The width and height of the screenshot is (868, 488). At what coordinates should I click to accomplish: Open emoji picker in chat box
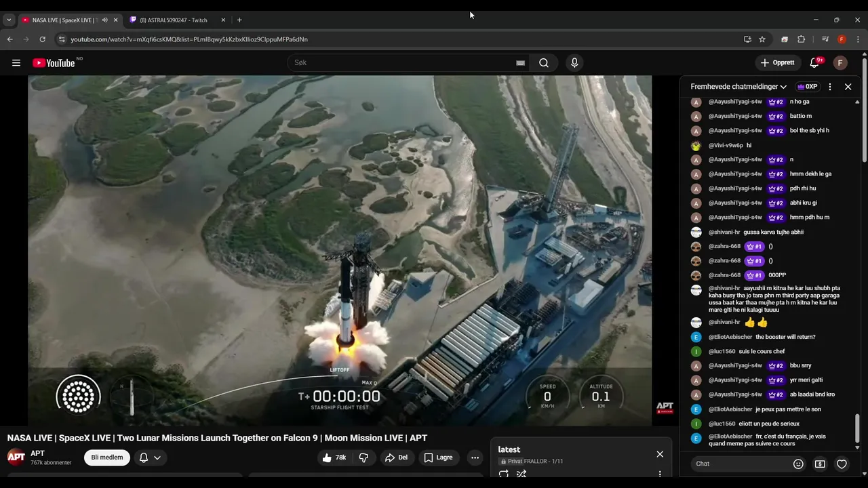click(798, 464)
